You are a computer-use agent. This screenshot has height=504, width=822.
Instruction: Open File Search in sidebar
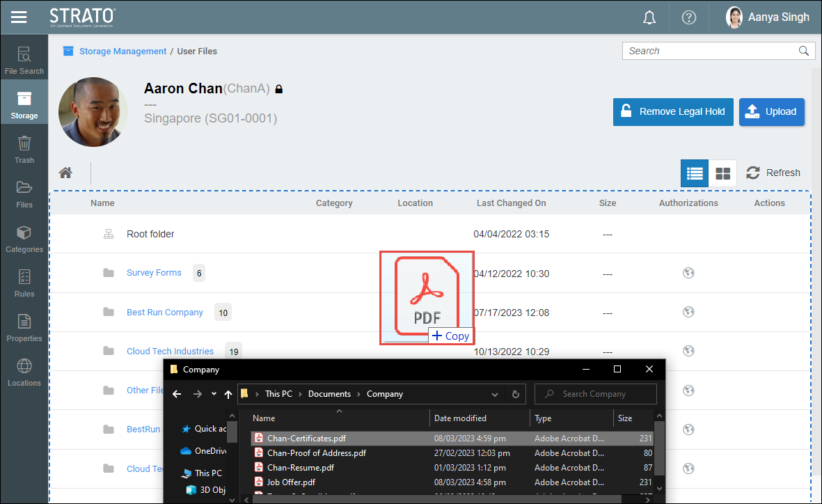24,60
